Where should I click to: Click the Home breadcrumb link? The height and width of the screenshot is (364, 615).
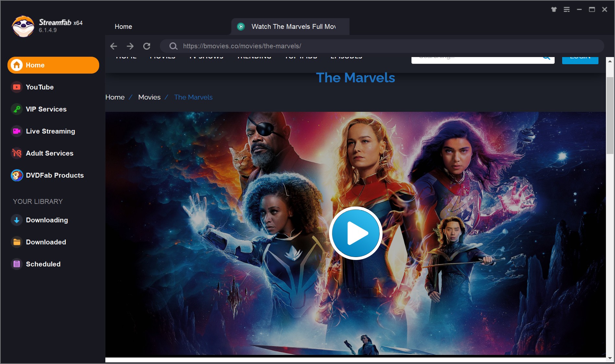[x=115, y=97]
